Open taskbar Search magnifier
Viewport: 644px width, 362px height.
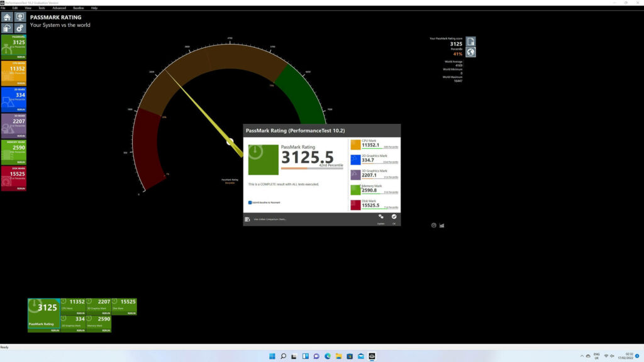(283, 356)
